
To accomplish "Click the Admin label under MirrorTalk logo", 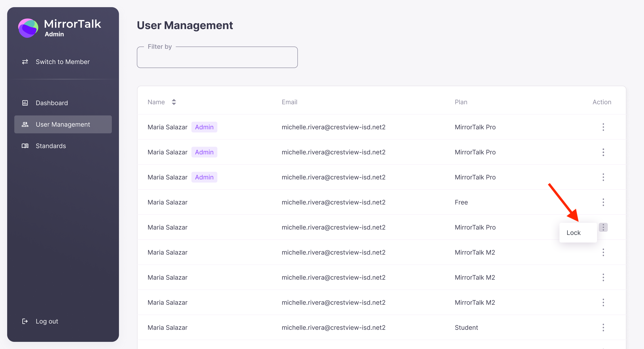I will [54, 34].
